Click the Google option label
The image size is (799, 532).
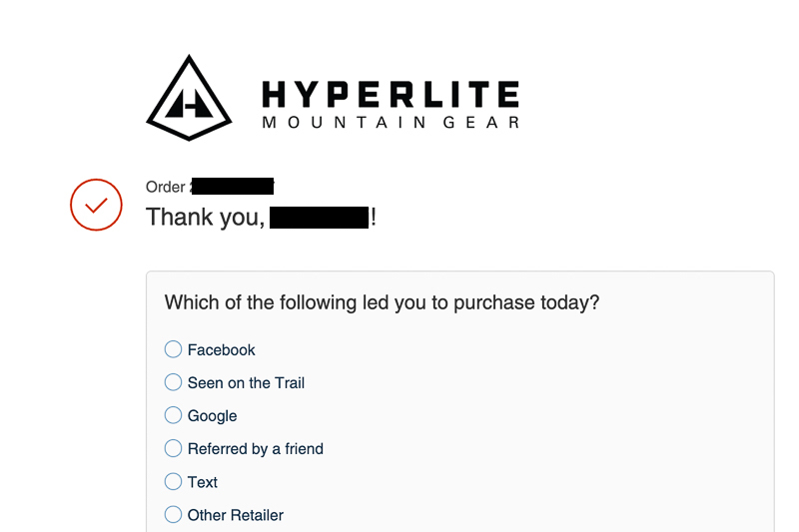(212, 416)
